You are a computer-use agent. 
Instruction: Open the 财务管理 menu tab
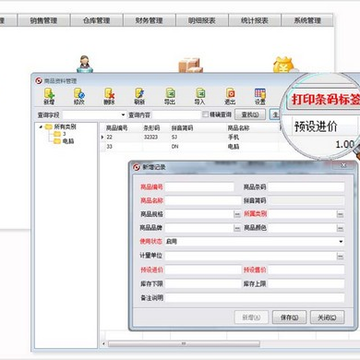[x=149, y=20]
